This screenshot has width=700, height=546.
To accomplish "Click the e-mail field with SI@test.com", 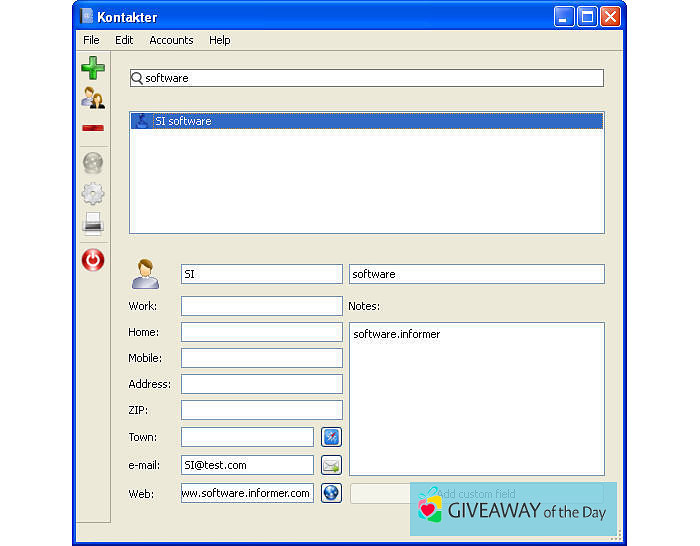I will pyautogui.click(x=247, y=465).
